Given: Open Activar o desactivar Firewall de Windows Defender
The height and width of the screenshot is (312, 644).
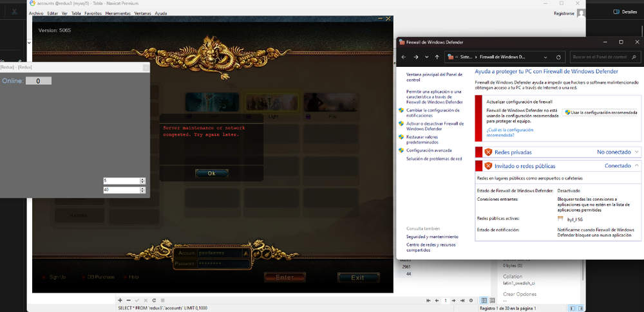Looking at the screenshot, I should pyautogui.click(x=435, y=126).
